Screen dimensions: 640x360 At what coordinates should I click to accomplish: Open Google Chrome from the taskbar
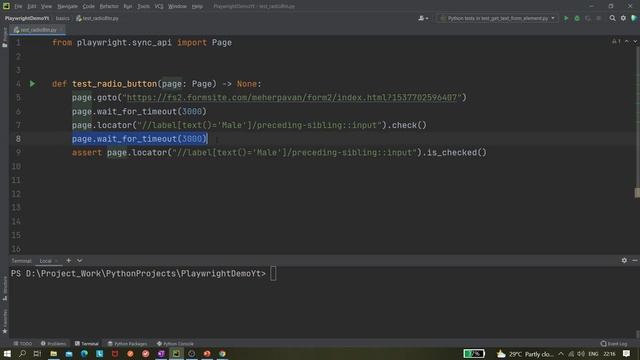[222, 353]
